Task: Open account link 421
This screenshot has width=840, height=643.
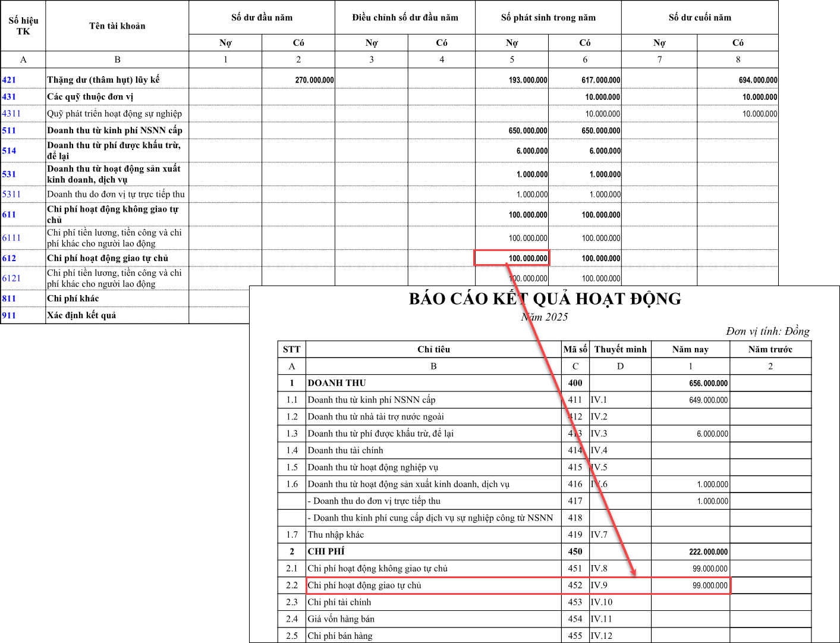Action: pyautogui.click(x=9, y=80)
